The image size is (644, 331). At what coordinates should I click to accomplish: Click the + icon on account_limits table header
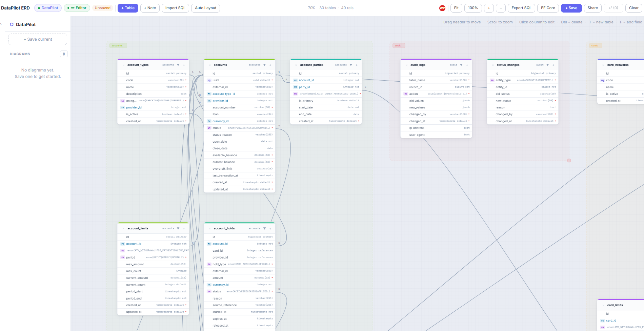coord(184,228)
